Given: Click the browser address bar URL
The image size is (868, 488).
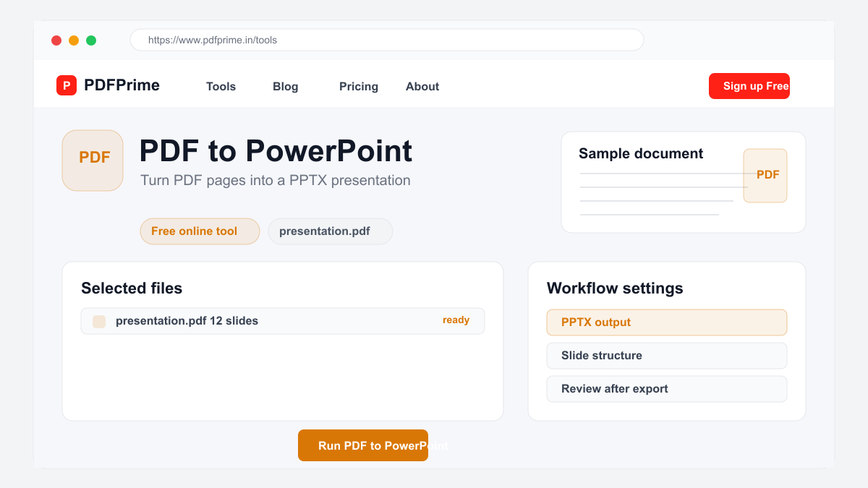Looking at the screenshot, I should (387, 40).
